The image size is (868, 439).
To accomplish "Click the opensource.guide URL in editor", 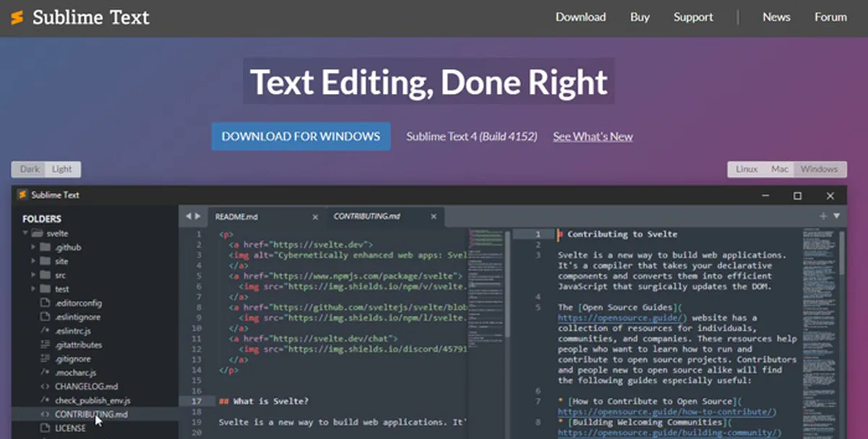I will point(621,317).
